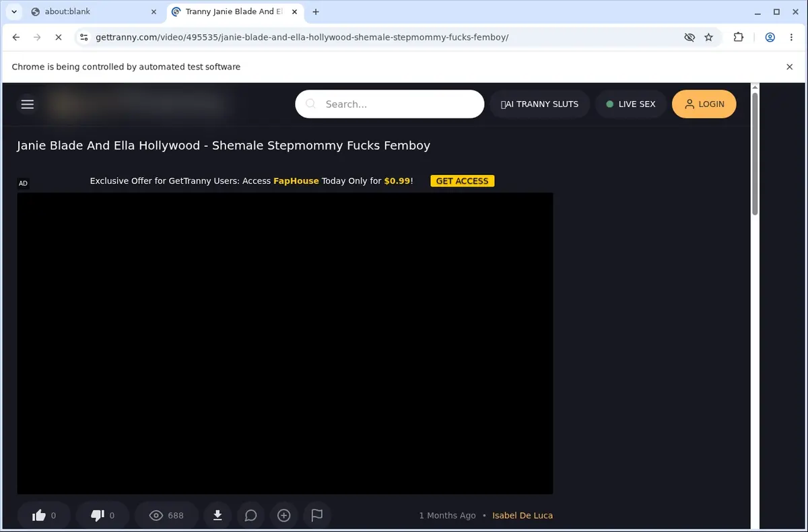
Task: Close the about:blank tab
Action: tap(154, 11)
